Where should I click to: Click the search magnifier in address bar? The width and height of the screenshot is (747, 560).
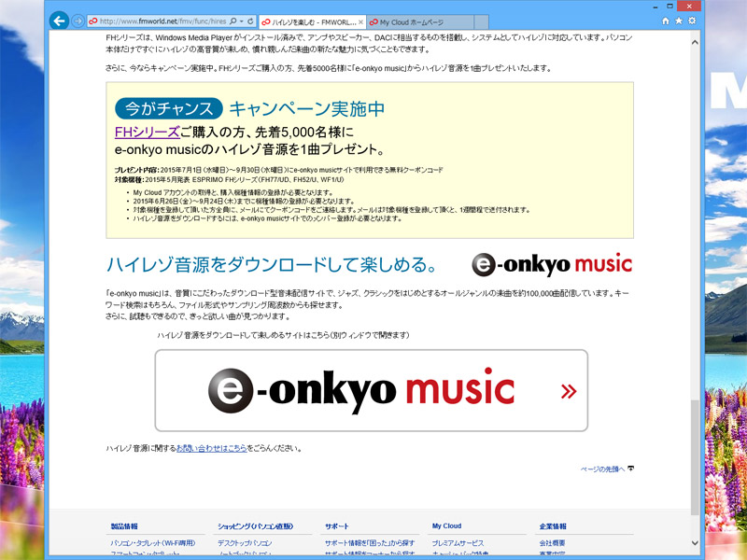pos(232,21)
